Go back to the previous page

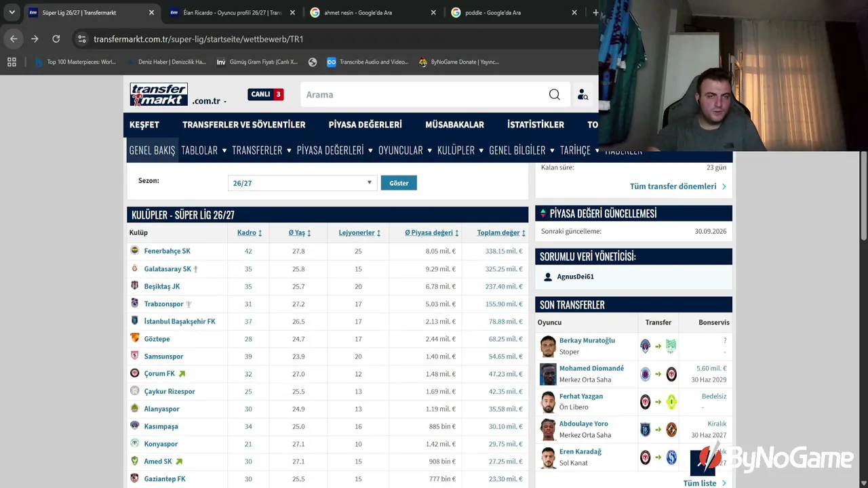click(14, 39)
